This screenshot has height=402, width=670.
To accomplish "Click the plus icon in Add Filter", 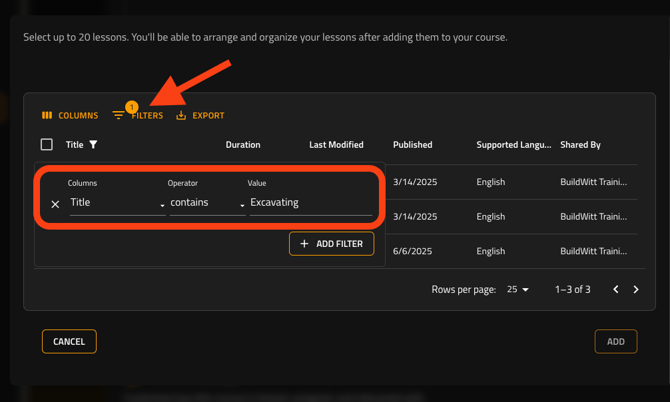I will point(305,244).
